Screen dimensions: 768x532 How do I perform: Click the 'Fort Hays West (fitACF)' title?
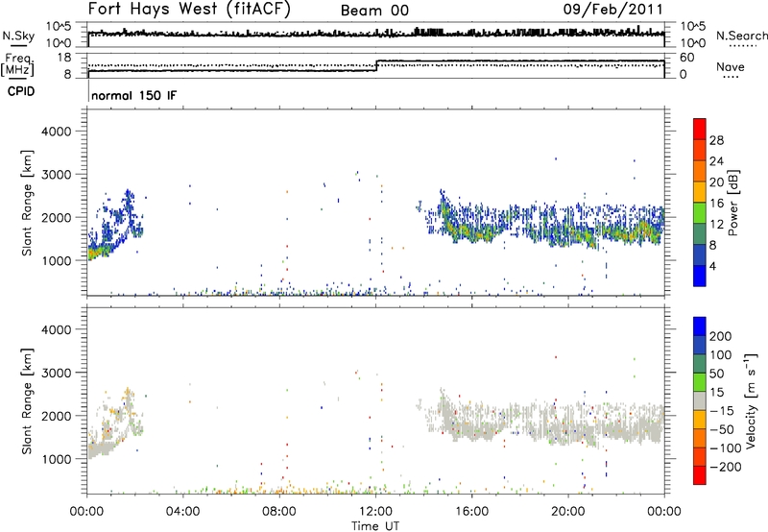pos(189,10)
